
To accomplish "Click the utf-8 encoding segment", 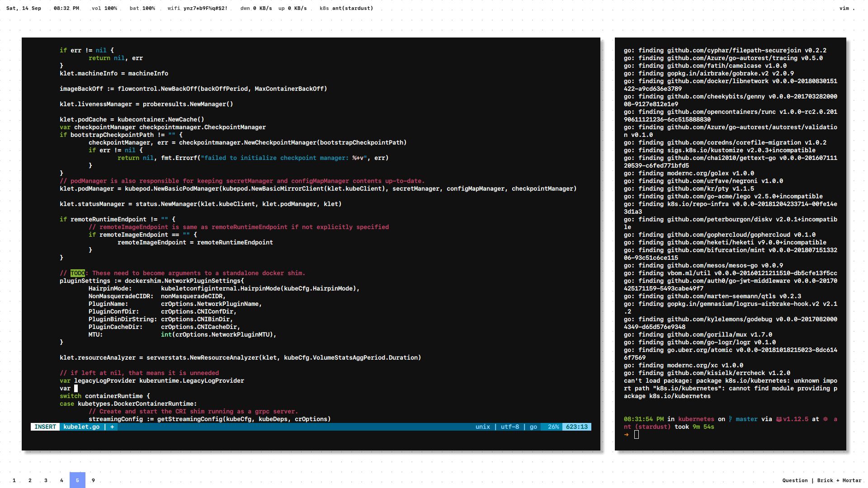I will click(509, 427).
